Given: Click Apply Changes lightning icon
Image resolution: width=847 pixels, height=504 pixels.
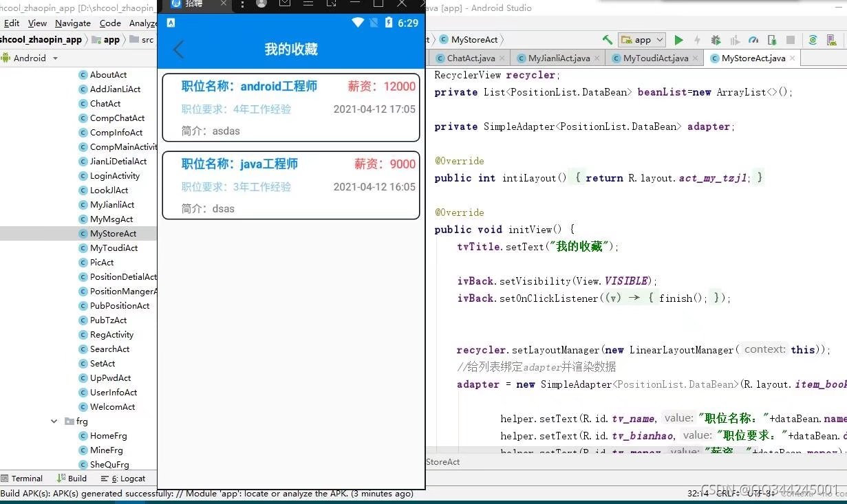Looking at the screenshot, I should (698, 40).
